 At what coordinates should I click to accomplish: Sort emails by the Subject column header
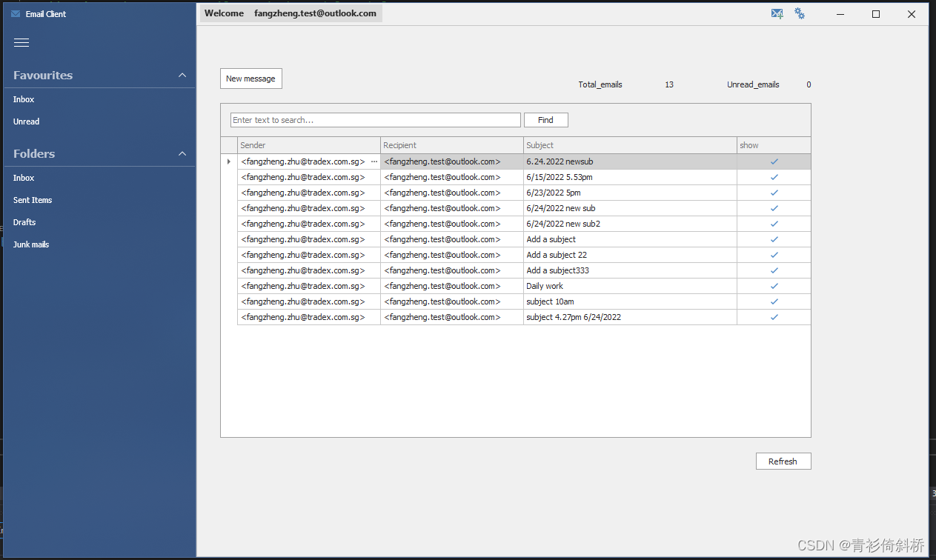(x=540, y=145)
